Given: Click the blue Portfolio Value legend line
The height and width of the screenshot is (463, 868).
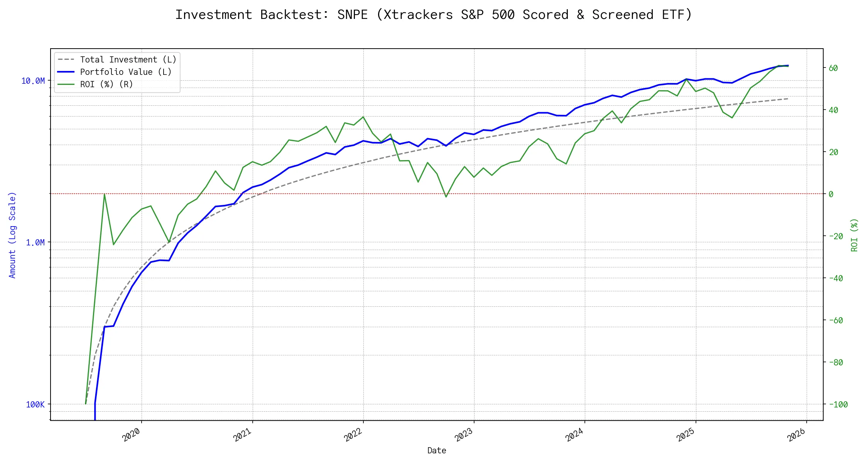Looking at the screenshot, I should tap(66, 72).
